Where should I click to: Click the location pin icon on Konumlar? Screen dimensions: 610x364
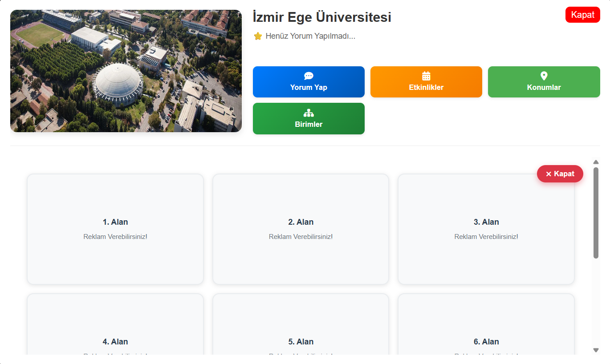(544, 76)
